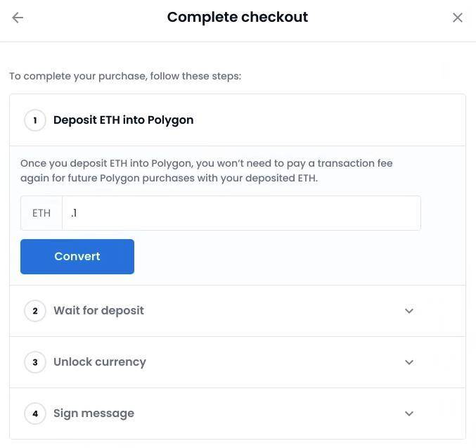Click the step 4 number circle
The image size is (476, 448).
pyautogui.click(x=35, y=414)
